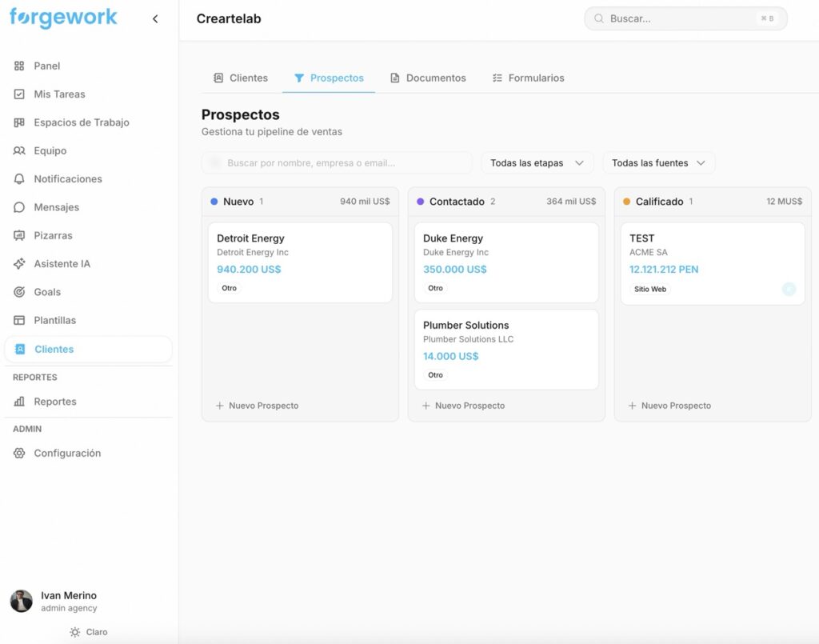Expand the Todas las fuentes dropdown
The image size is (819, 644).
click(658, 163)
